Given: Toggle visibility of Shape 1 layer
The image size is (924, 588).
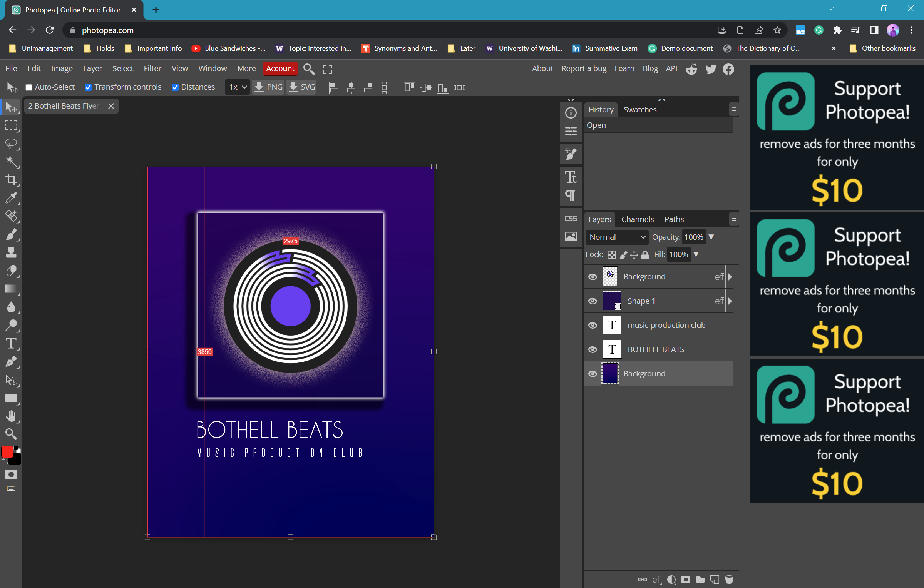Looking at the screenshot, I should click(592, 301).
